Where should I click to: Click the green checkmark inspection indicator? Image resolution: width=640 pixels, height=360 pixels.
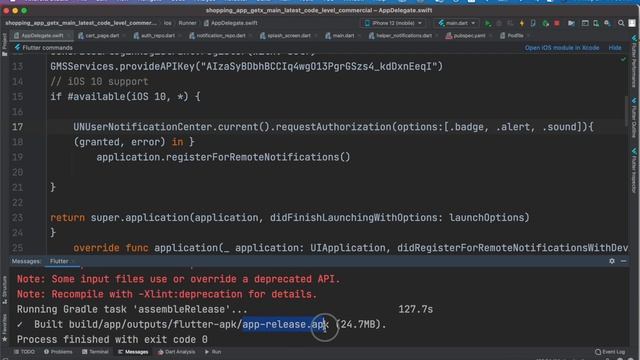click(623, 60)
